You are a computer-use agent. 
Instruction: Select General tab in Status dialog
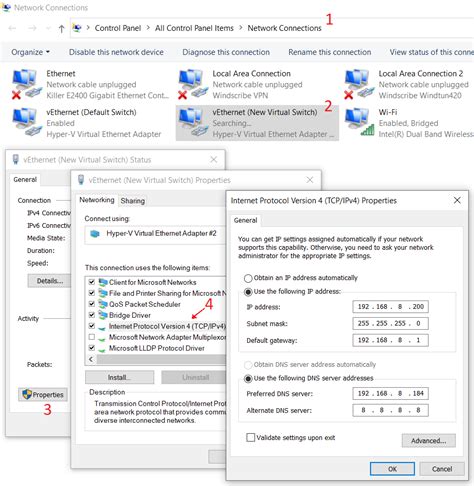click(x=25, y=180)
